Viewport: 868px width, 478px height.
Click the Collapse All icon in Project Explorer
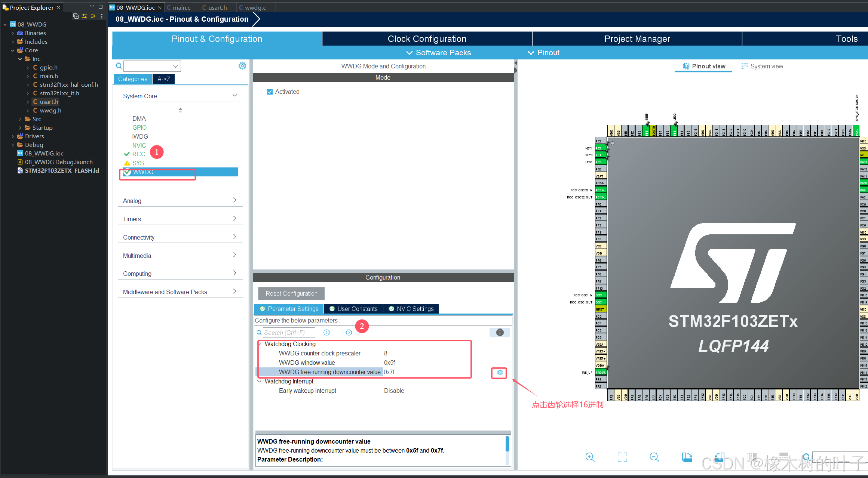click(x=76, y=16)
